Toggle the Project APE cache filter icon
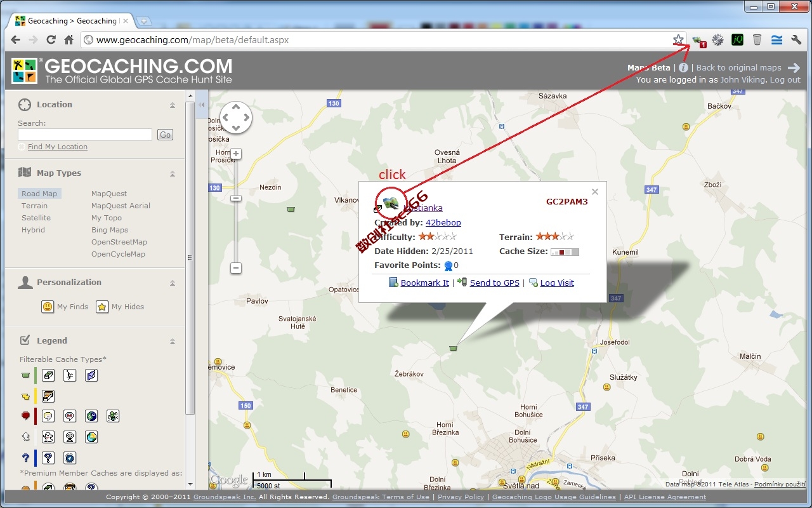The height and width of the screenshot is (508, 812). [70, 375]
